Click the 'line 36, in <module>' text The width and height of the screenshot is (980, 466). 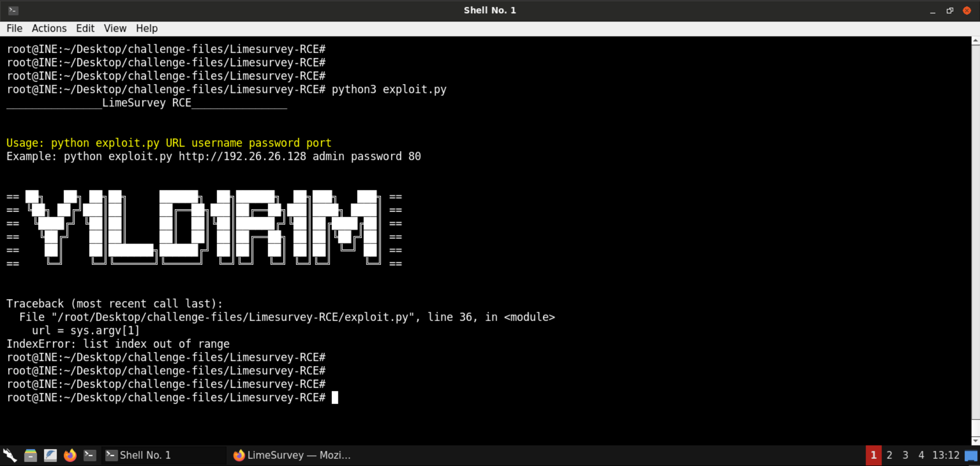pyautogui.click(x=491, y=317)
